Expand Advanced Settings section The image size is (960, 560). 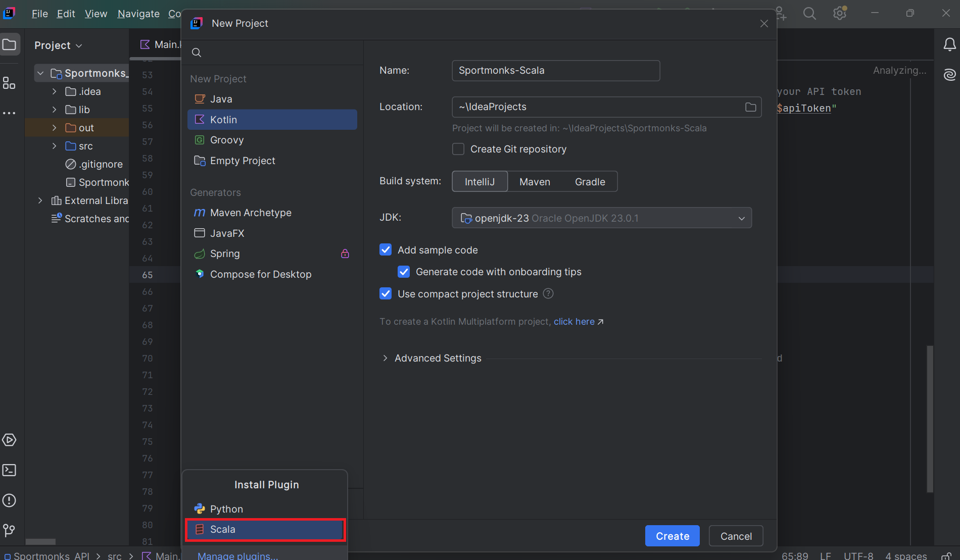pyautogui.click(x=386, y=358)
